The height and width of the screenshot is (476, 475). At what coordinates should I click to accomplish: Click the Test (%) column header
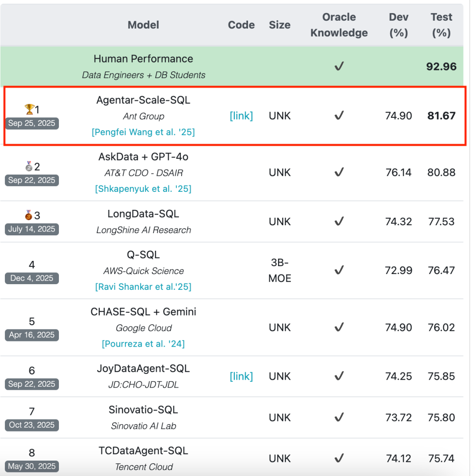442,25
